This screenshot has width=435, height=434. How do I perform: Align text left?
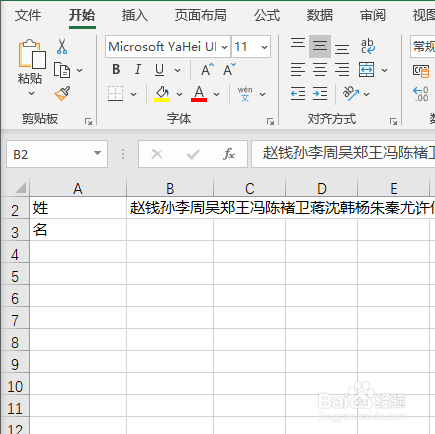(298, 70)
